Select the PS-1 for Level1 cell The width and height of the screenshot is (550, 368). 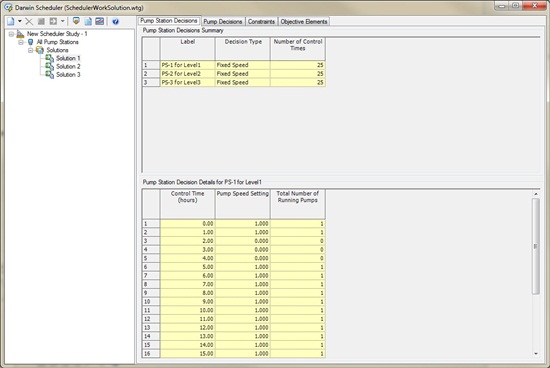point(188,65)
